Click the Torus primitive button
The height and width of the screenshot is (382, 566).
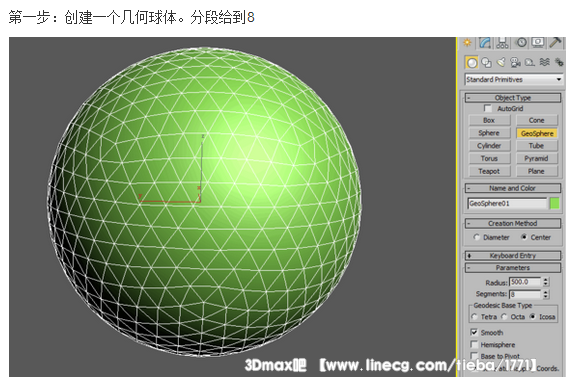(489, 159)
